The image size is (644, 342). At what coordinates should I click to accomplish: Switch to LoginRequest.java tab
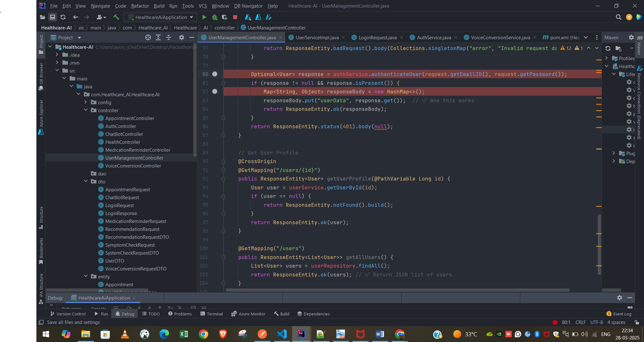377,37
